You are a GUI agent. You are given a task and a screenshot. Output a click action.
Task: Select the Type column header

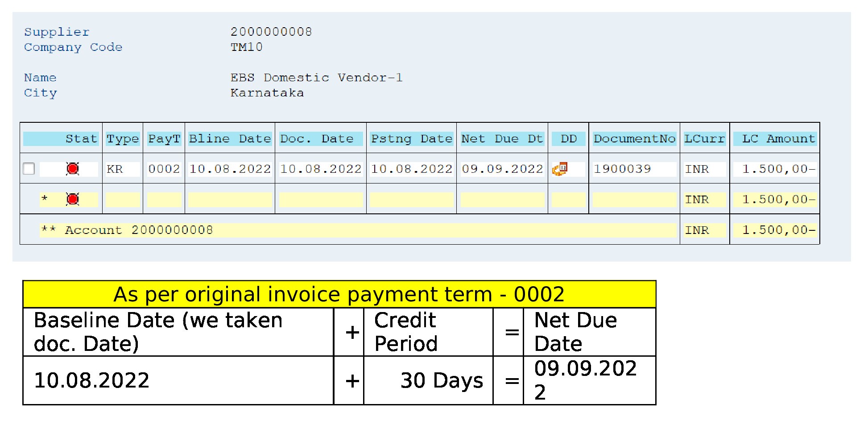(x=123, y=139)
